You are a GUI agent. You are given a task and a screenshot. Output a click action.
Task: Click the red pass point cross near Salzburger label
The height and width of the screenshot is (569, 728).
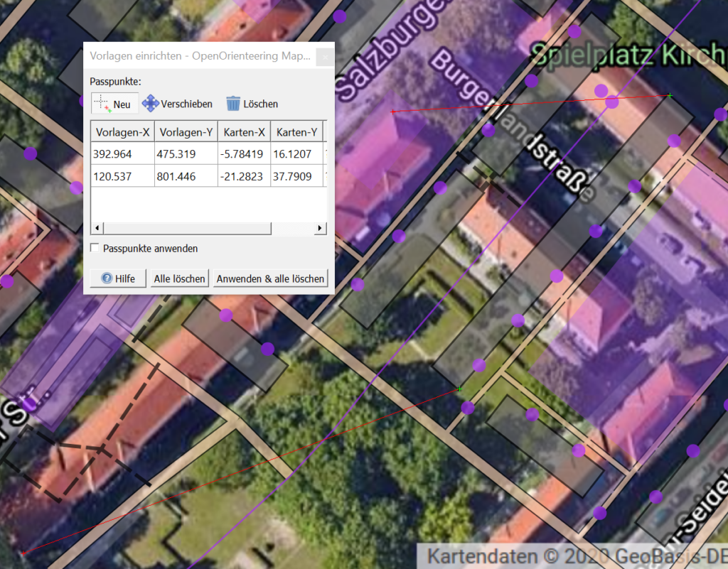coord(392,112)
